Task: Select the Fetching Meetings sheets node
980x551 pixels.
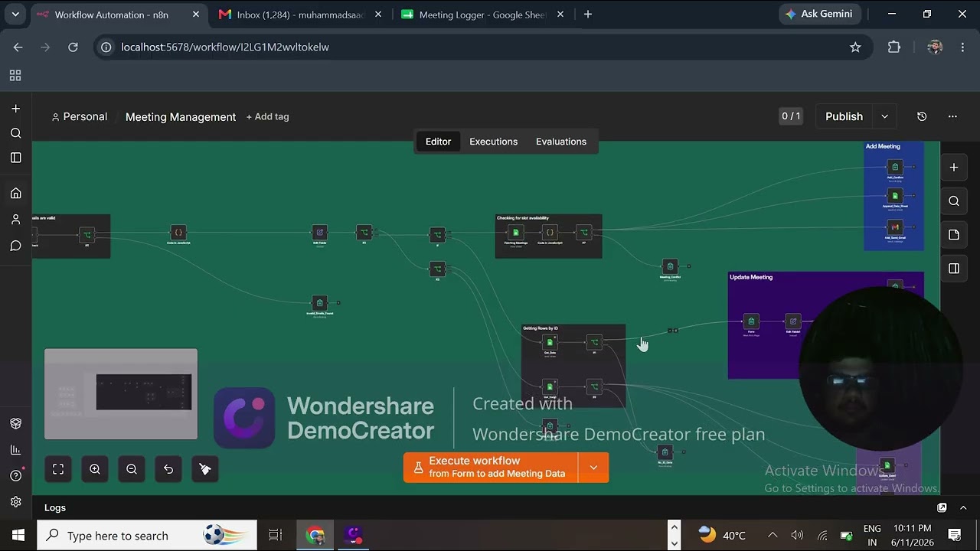Action: pos(515,232)
